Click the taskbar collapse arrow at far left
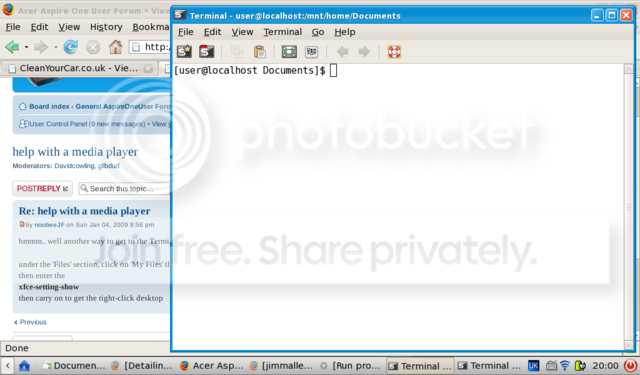The width and height of the screenshot is (640, 375). tap(7, 366)
